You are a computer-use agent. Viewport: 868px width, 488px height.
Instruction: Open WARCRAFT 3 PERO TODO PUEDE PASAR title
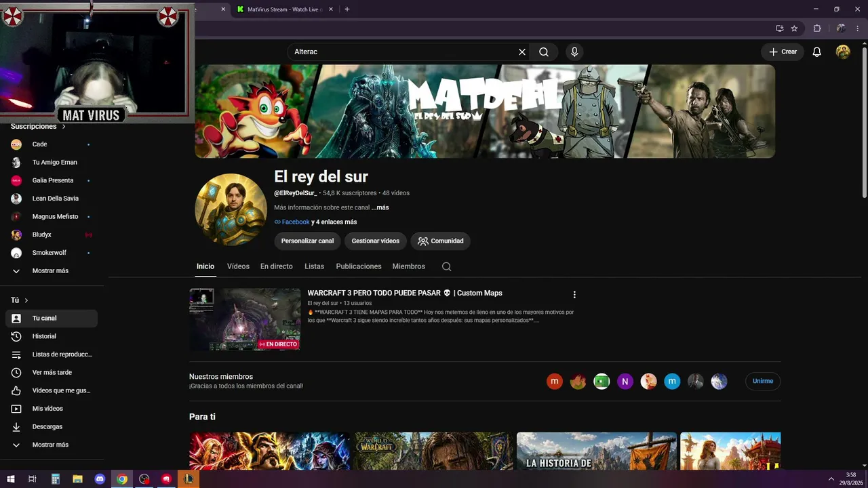coord(405,293)
